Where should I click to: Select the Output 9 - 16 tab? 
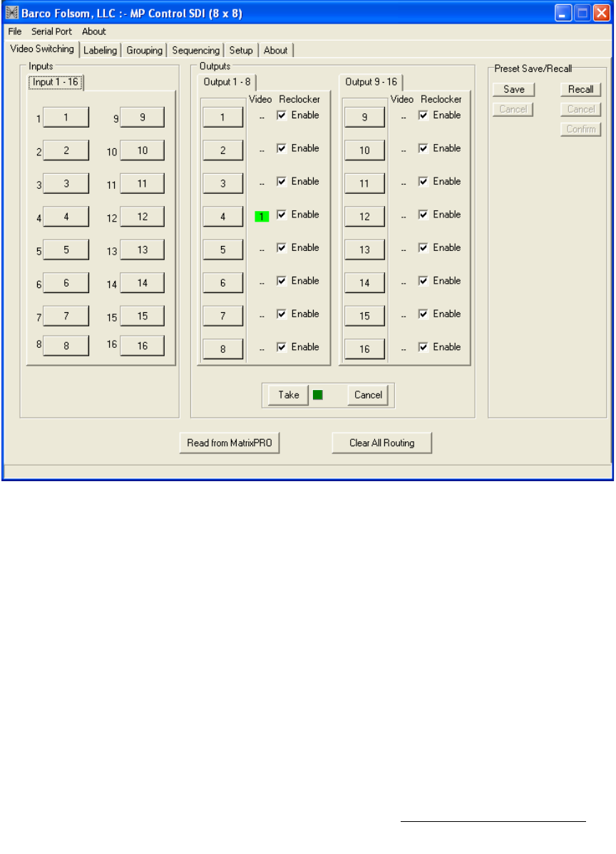click(x=371, y=82)
